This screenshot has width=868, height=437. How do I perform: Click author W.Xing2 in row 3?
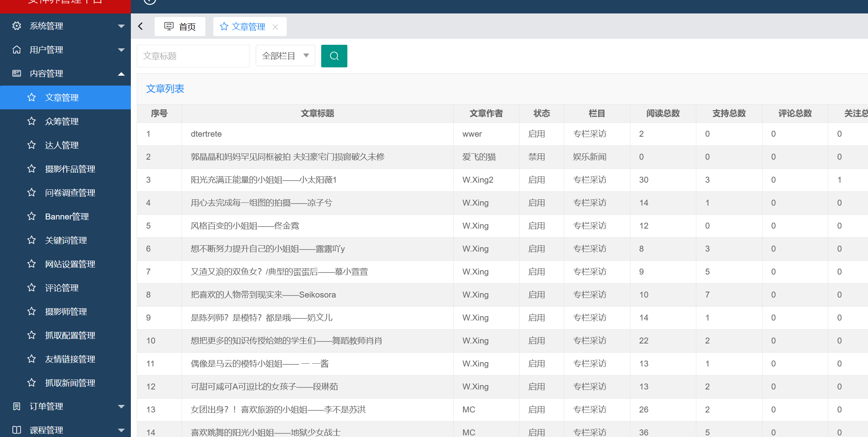click(478, 180)
